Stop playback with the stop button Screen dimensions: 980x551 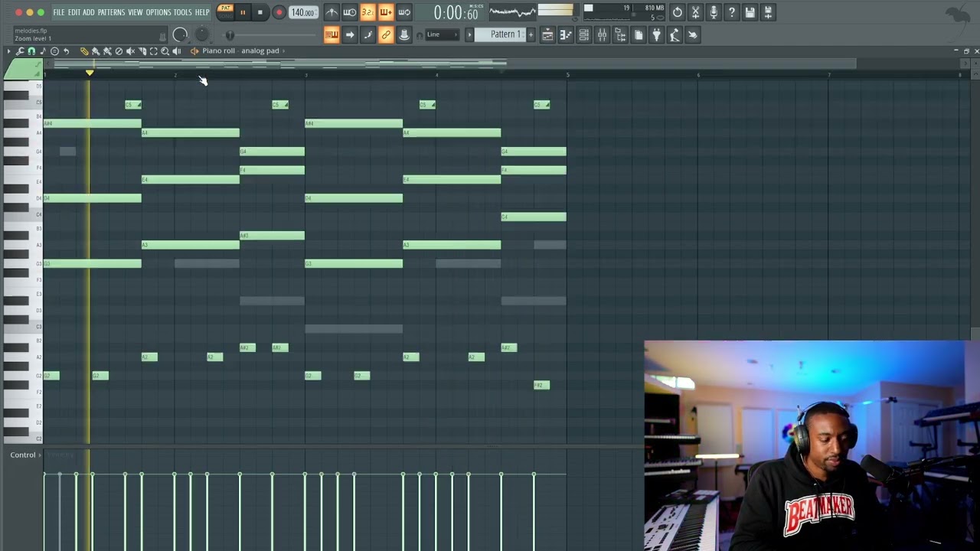[x=260, y=12]
